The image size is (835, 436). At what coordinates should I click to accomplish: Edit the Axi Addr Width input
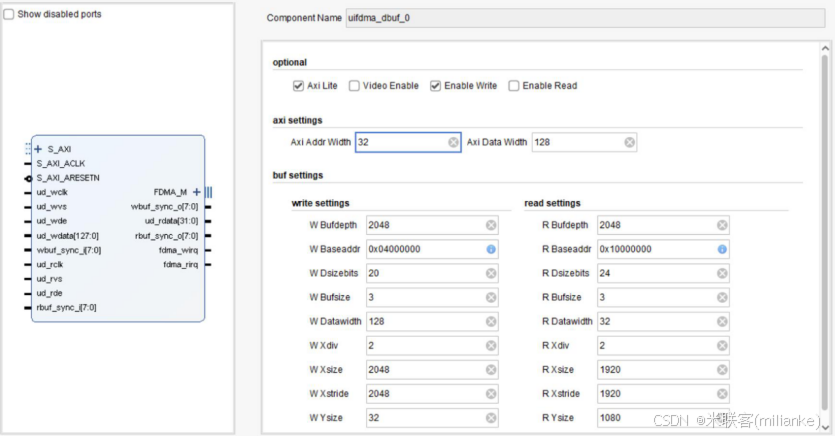coord(408,142)
